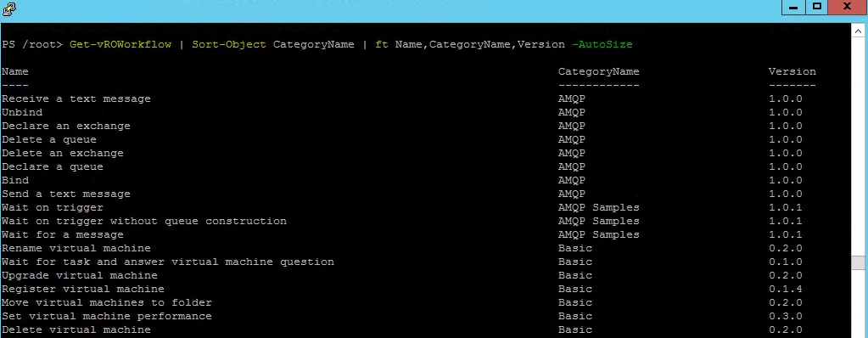Click the 'Rename virtual machine' workflow name
The height and width of the screenshot is (338, 868).
point(76,248)
